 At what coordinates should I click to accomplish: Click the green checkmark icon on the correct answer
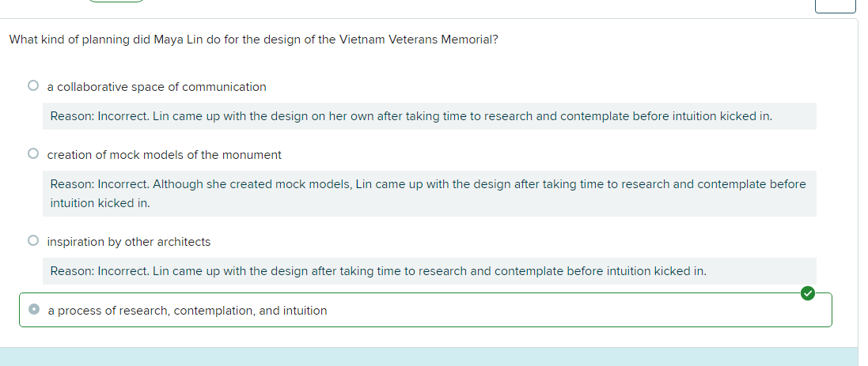[x=806, y=294]
